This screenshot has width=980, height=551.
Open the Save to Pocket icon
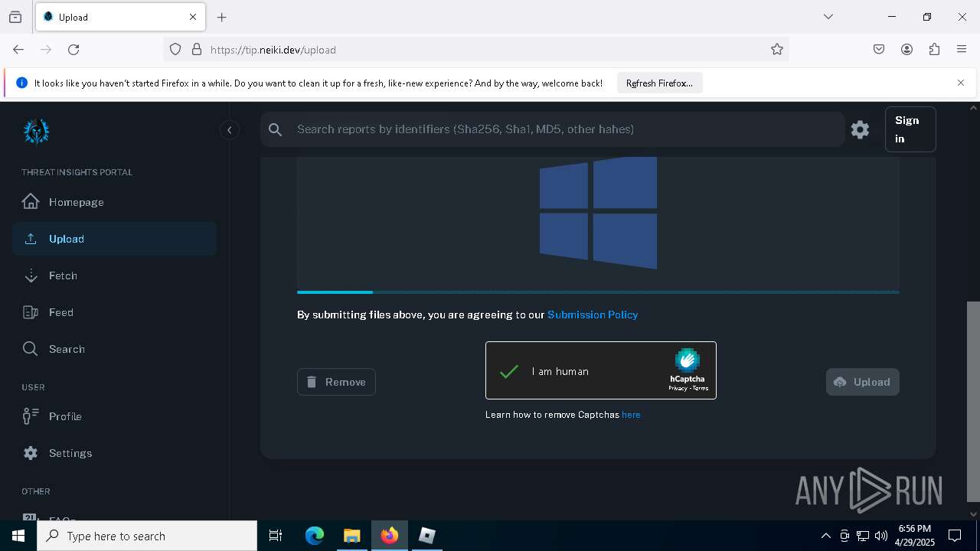(879, 49)
